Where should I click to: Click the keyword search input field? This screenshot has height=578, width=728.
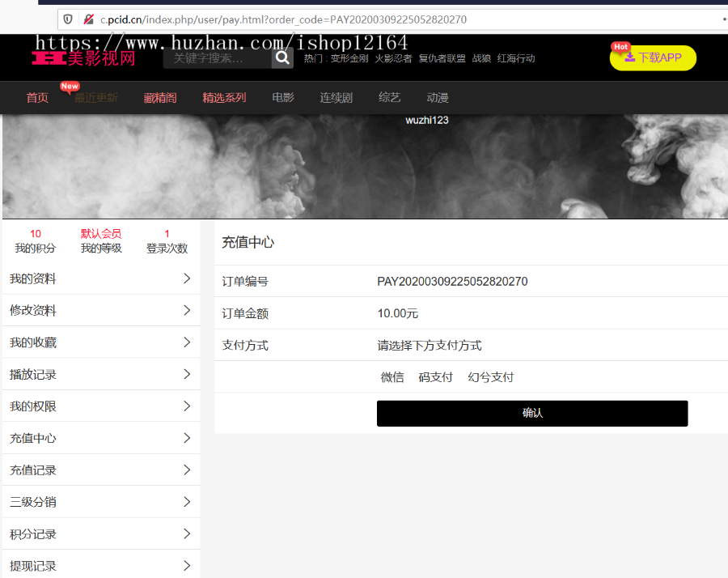click(218, 58)
